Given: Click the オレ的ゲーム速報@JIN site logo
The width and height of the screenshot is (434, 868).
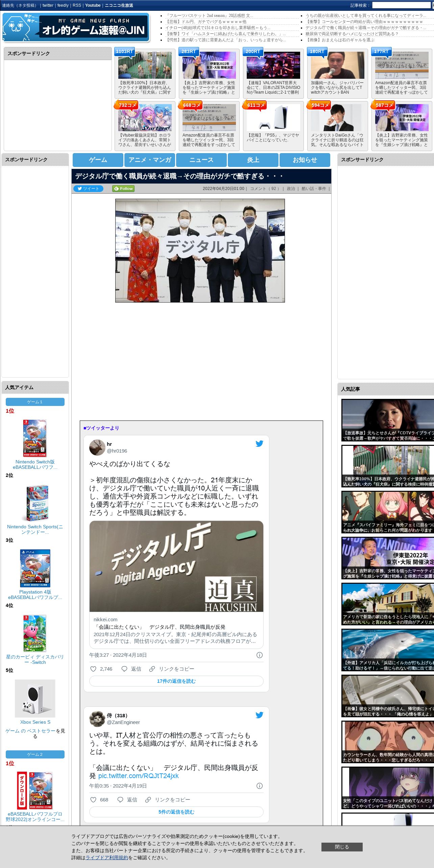Looking at the screenshot, I should pos(76,27).
